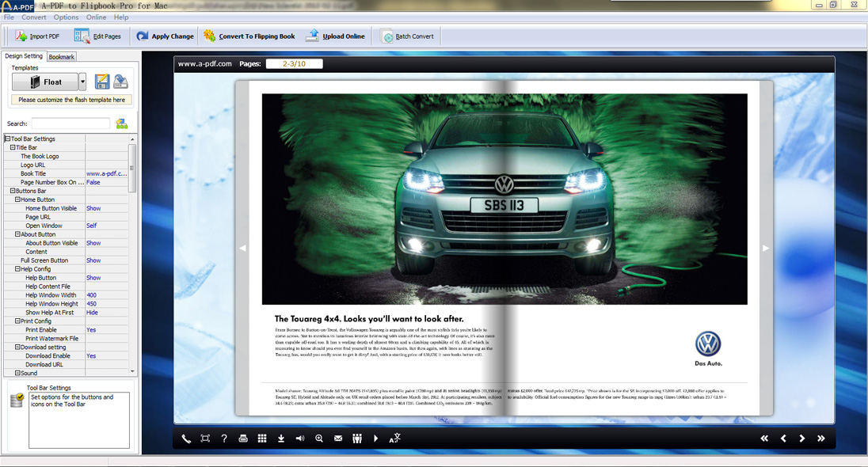The height and width of the screenshot is (467, 868).
Task: Click the settings tree scroll down arrow
Action: (x=132, y=371)
